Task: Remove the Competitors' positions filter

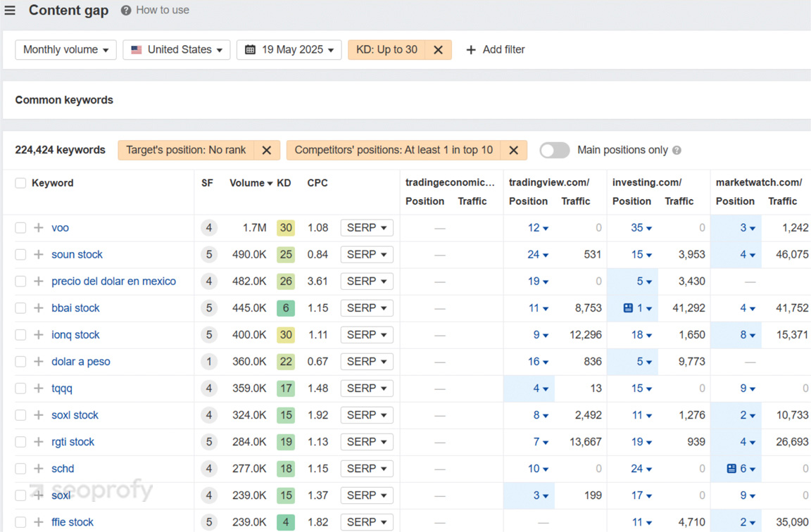Action: 514,150
